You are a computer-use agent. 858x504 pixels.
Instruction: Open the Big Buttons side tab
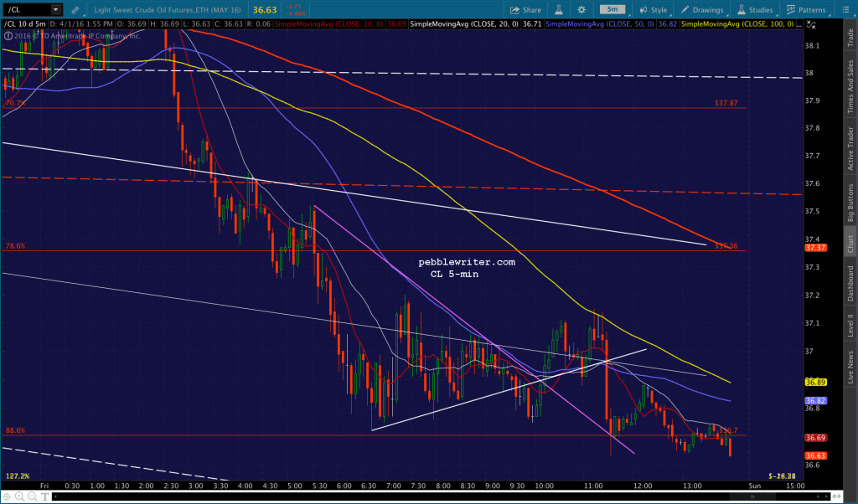pos(850,203)
